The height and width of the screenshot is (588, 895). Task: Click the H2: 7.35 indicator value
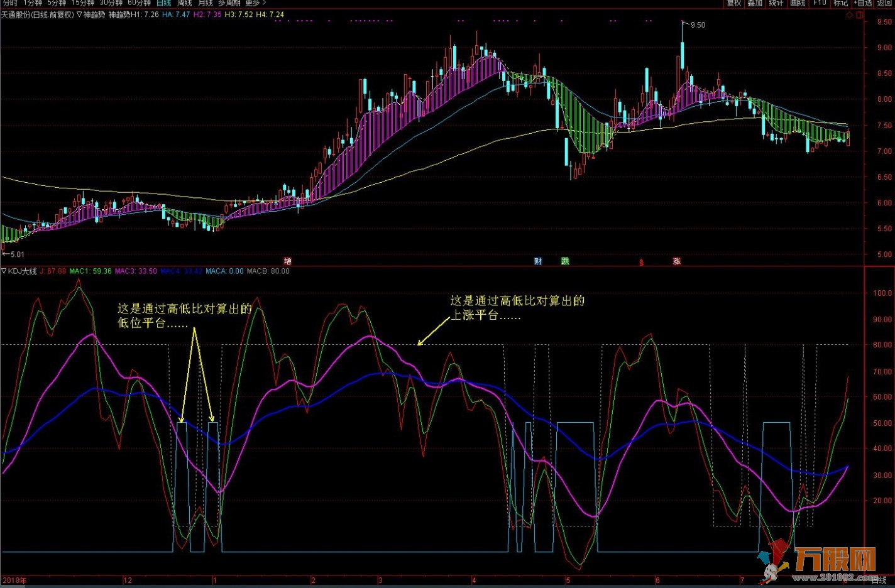[207, 14]
